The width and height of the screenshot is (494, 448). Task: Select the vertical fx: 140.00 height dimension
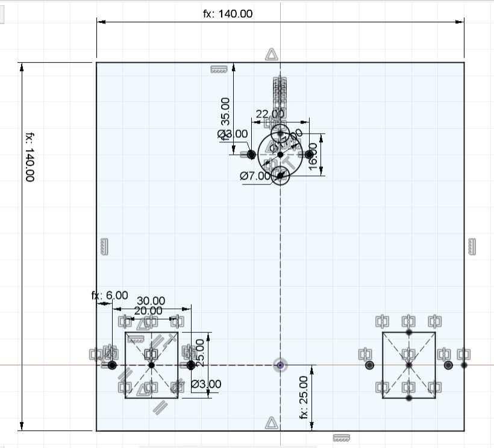coord(30,157)
